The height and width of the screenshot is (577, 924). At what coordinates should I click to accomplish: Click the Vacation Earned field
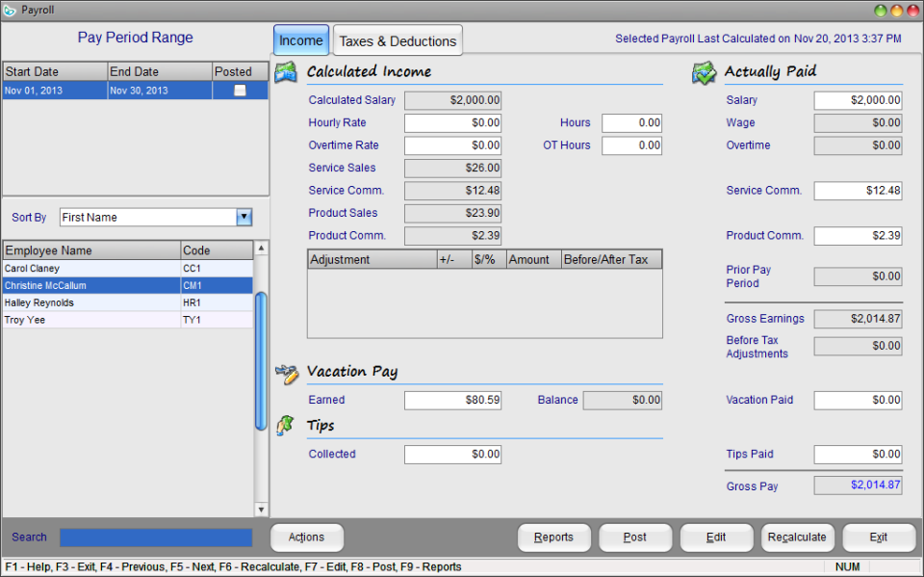(x=452, y=400)
